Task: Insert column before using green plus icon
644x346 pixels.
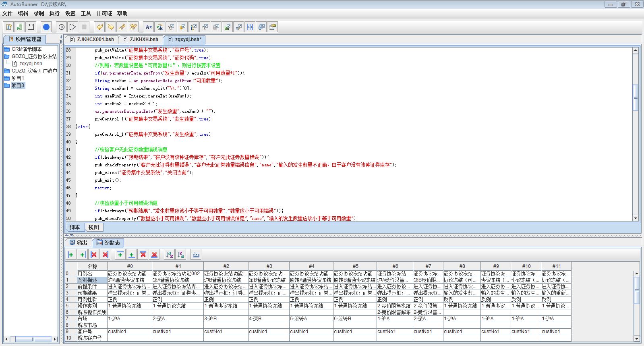Action: [71, 255]
